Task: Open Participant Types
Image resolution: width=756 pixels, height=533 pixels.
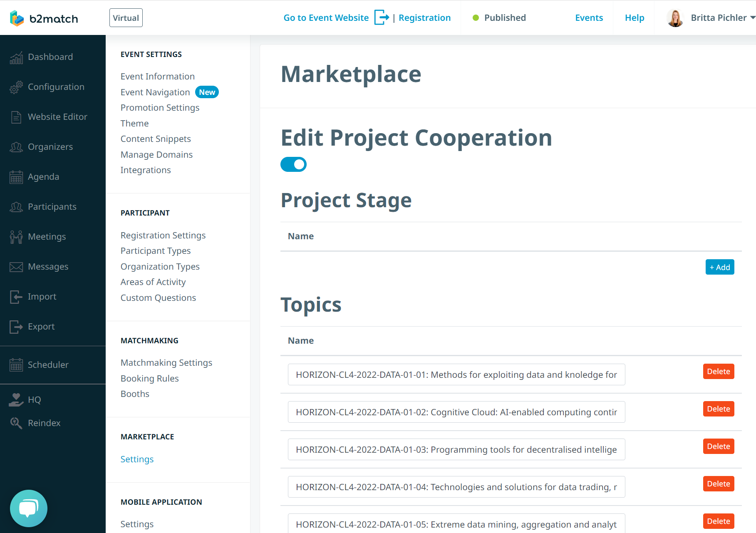Action: tap(156, 251)
